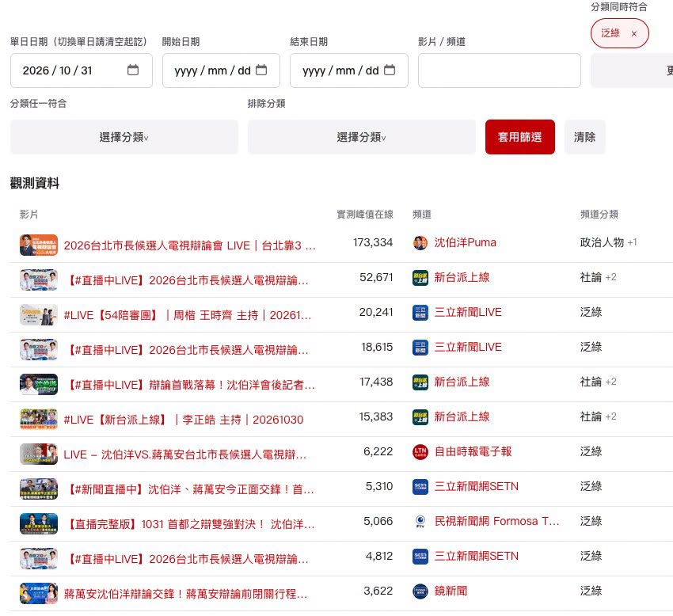Screen dimensions: 673x616
Task: Open thumbnail of 52,671 peak video
Action: 39,279
